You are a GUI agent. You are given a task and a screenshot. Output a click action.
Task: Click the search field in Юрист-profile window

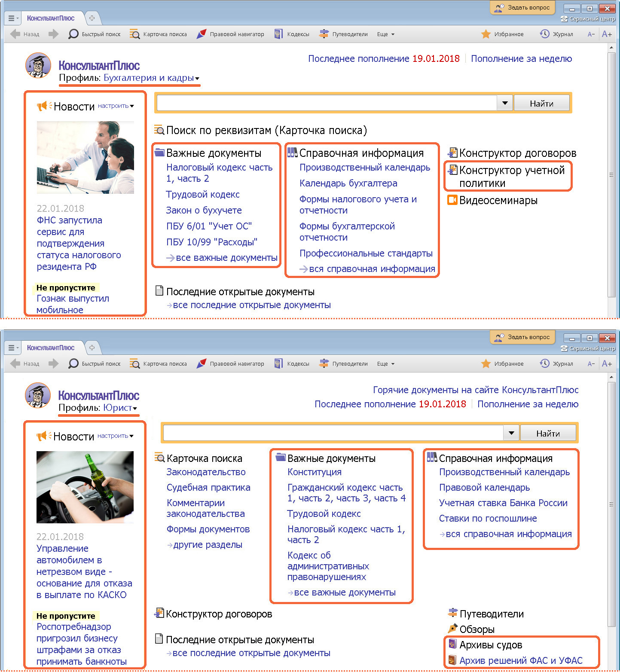click(333, 433)
